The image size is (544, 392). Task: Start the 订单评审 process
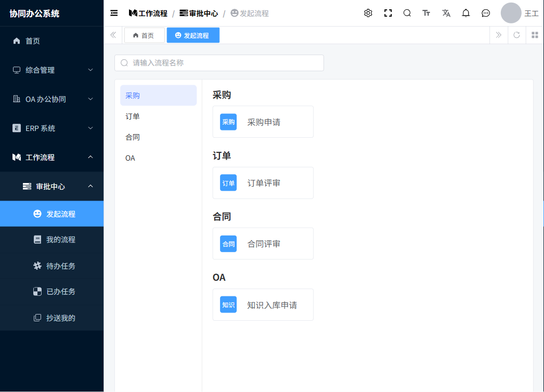(x=263, y=183)
